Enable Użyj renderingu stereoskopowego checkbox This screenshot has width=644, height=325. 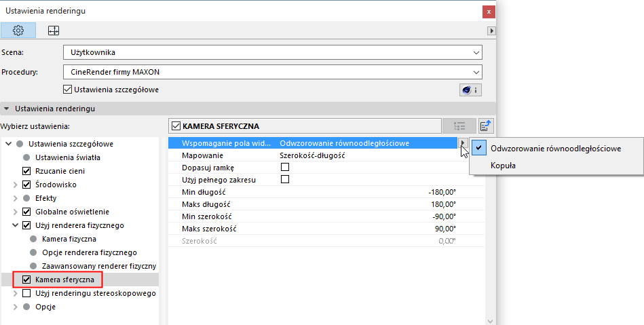(x=26, y=293)
